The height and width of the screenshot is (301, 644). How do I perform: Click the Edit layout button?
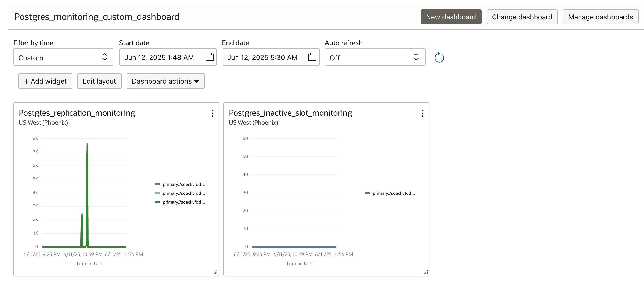tap(99, 81)
